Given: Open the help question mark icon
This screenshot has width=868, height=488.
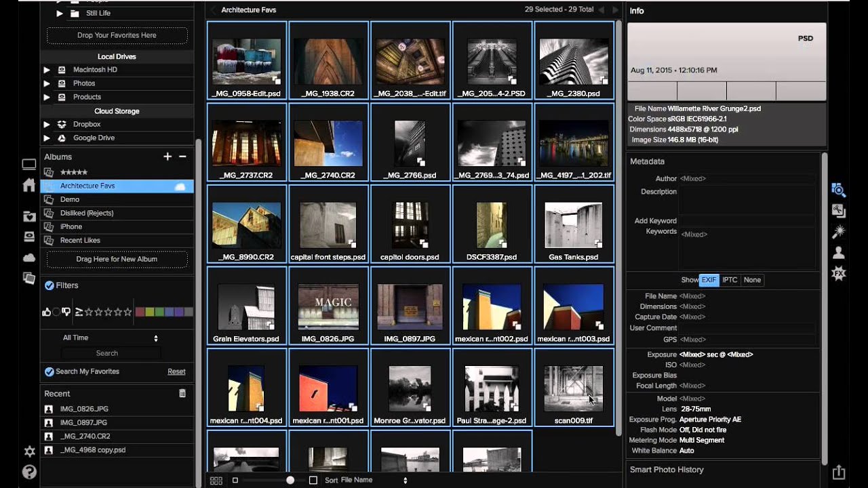Looking at the screenshot, I should tap(29, 472).
